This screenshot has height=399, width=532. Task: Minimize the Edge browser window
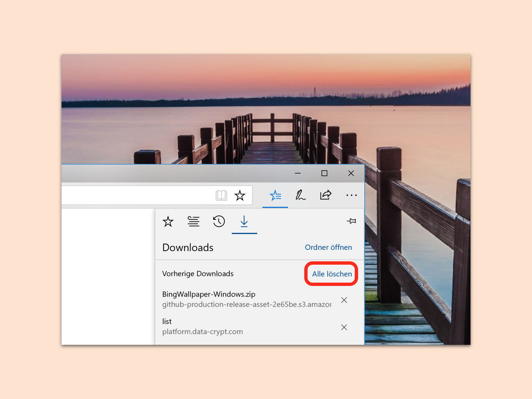click(298, 173)
